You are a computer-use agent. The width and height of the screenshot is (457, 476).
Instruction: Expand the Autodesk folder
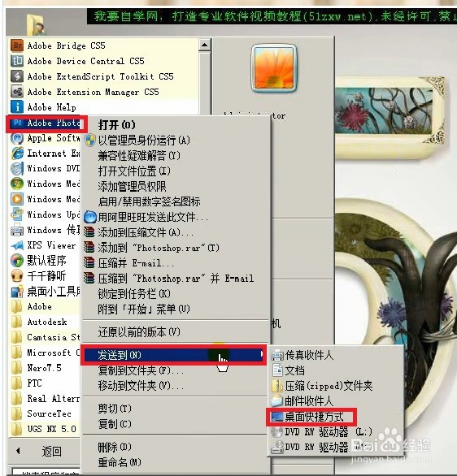point(45,322)
